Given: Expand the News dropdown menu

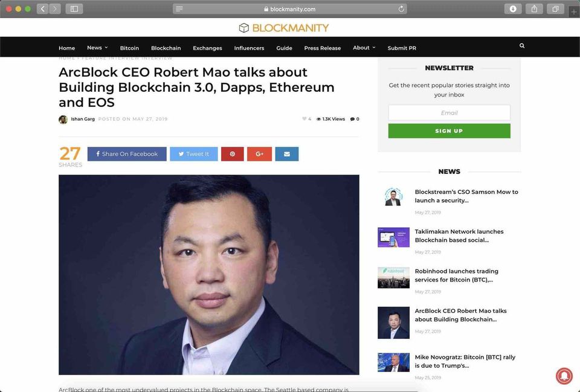Looking at the screenshot, I should pos(97,48).
